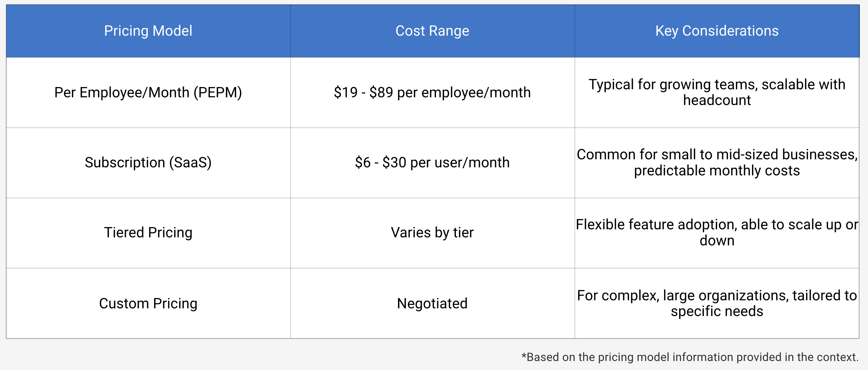This screenshot has height=370, width=868.
Task: Select the word down in Tiered row
Action: (x=717, y=241)
